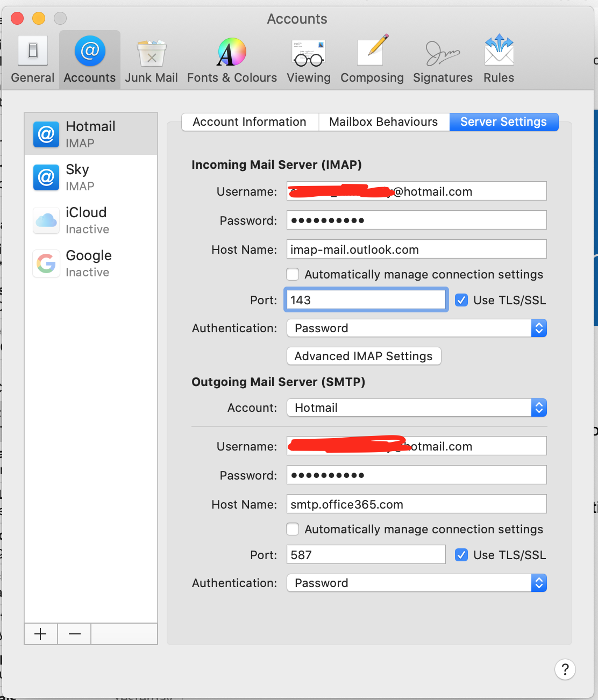
Task: Add a new account with plus button
Action: 41,634
